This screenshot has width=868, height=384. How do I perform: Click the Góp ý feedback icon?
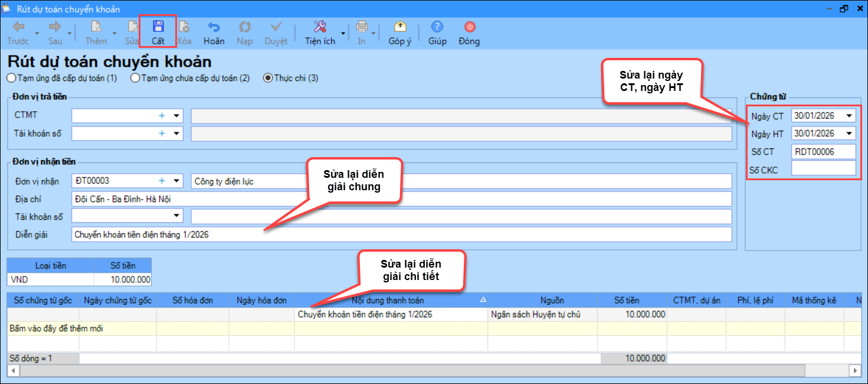click(399, 27)
